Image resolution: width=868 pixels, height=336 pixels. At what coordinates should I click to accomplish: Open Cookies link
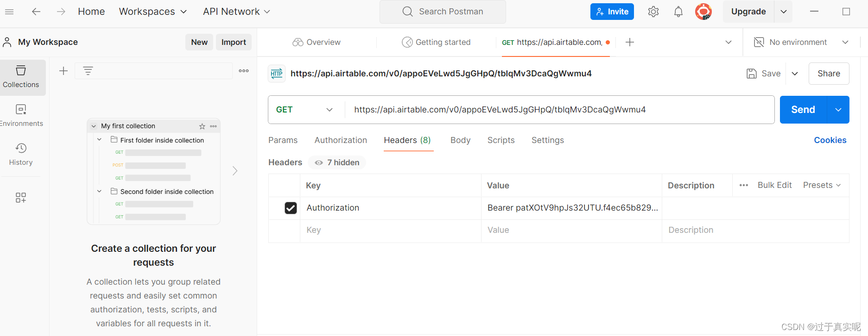pyautogui.click(x=830, y=140)
